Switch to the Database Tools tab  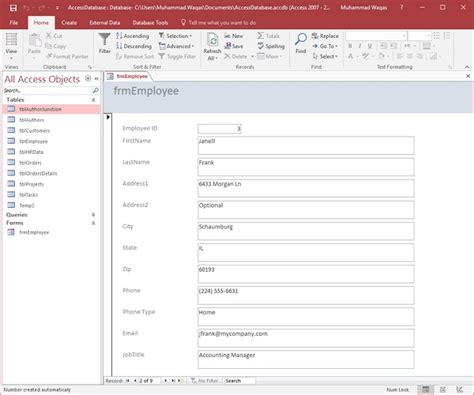[150, 23]
